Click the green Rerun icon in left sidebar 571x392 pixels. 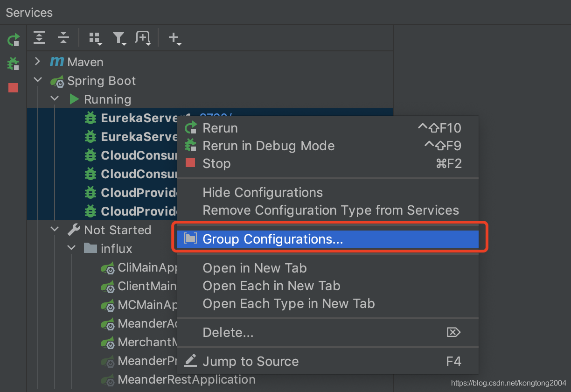[x=13, y=40]
